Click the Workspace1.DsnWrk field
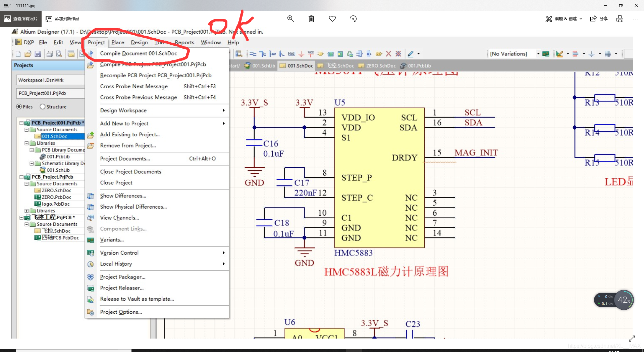Image resolution: width=644 pixels, height=352 pixels. (x=50, y=80)
